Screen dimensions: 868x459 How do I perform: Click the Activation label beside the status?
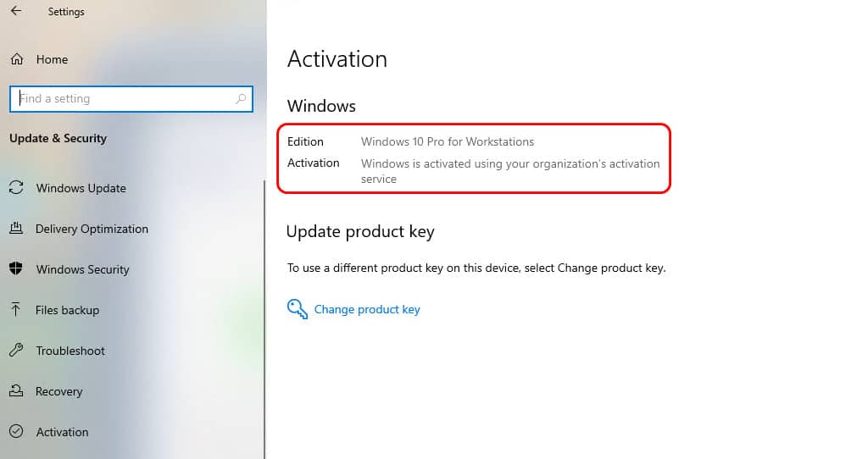point(314,163)
